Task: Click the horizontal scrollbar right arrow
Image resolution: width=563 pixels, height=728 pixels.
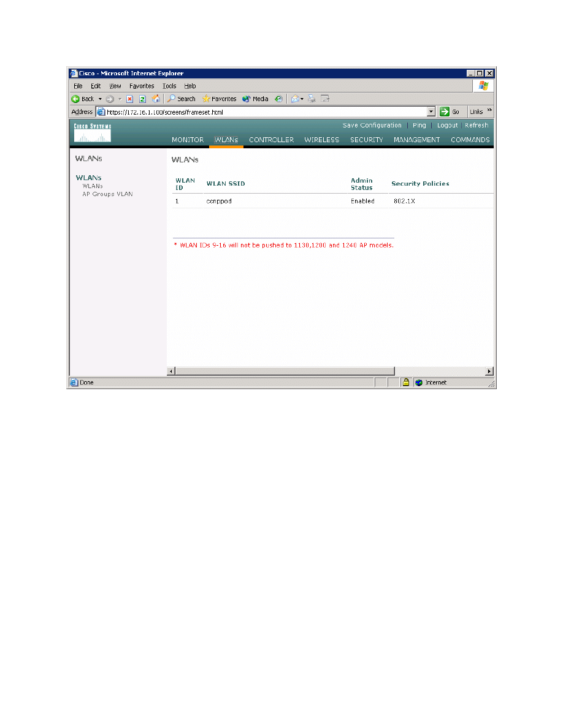Action: coord(489,371)
